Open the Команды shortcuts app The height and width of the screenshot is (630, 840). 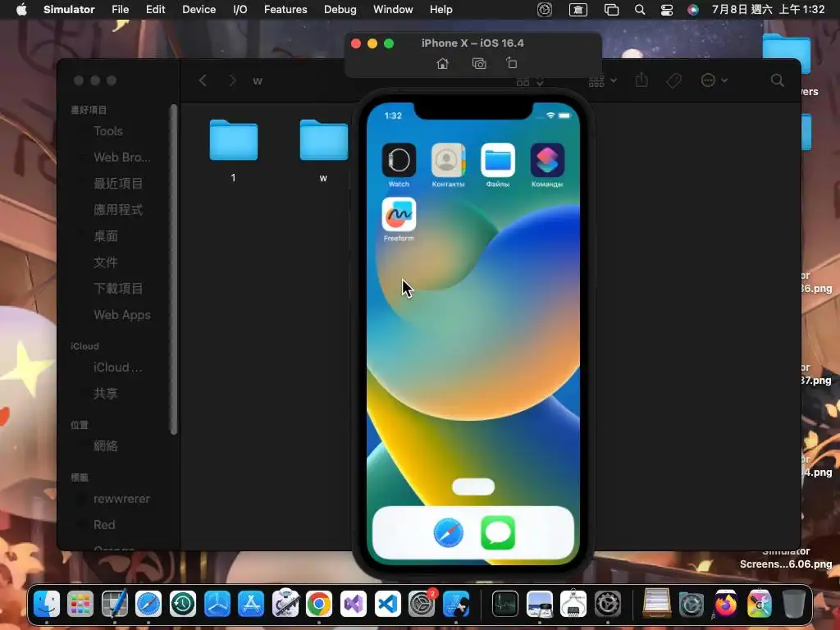click(547, 160)
